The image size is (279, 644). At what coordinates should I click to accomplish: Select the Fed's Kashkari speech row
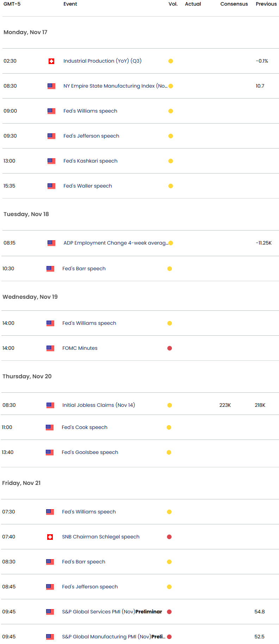click(x=90, y=161)
